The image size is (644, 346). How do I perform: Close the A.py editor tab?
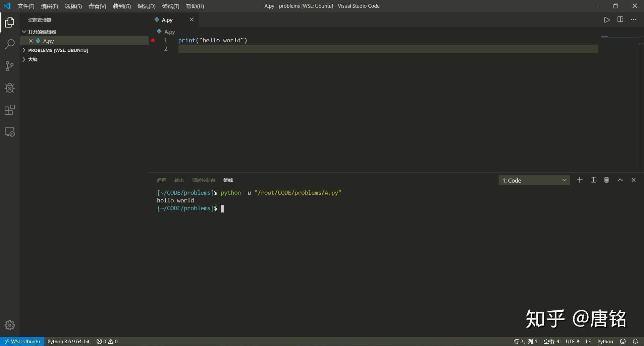(192, 19)
